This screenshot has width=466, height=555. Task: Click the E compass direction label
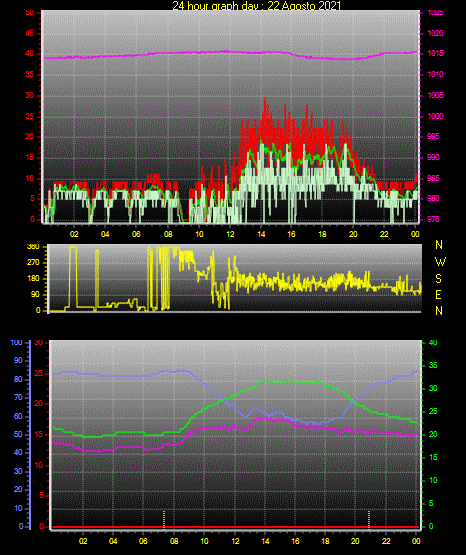pyautogui.click(x=439, y=294)
